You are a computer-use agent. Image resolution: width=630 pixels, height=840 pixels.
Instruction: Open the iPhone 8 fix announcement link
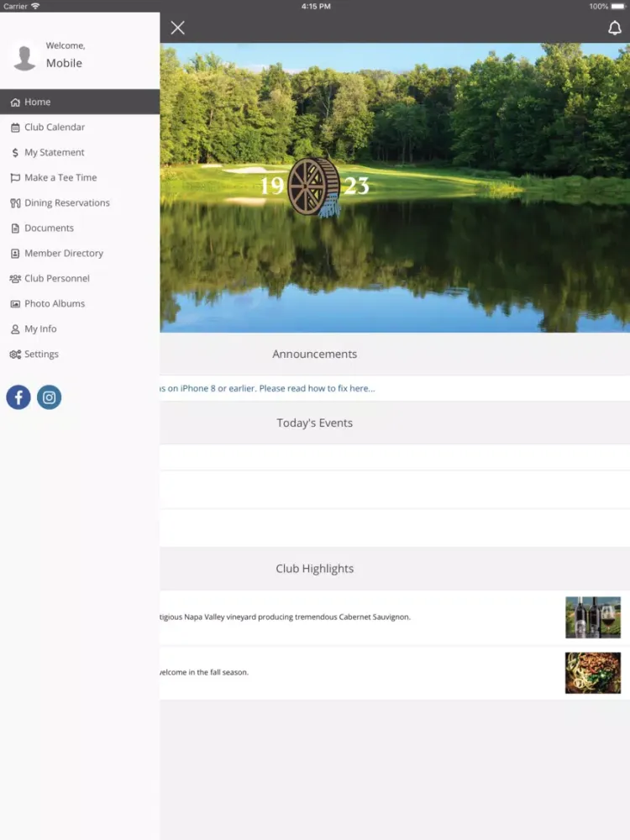click(x=267, y=388)
